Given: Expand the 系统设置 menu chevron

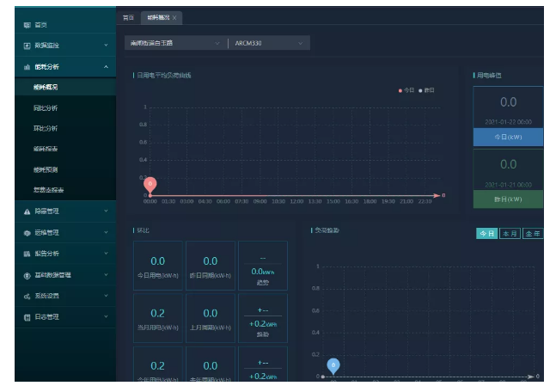Looking at the screenshot, I should [106, 296].
